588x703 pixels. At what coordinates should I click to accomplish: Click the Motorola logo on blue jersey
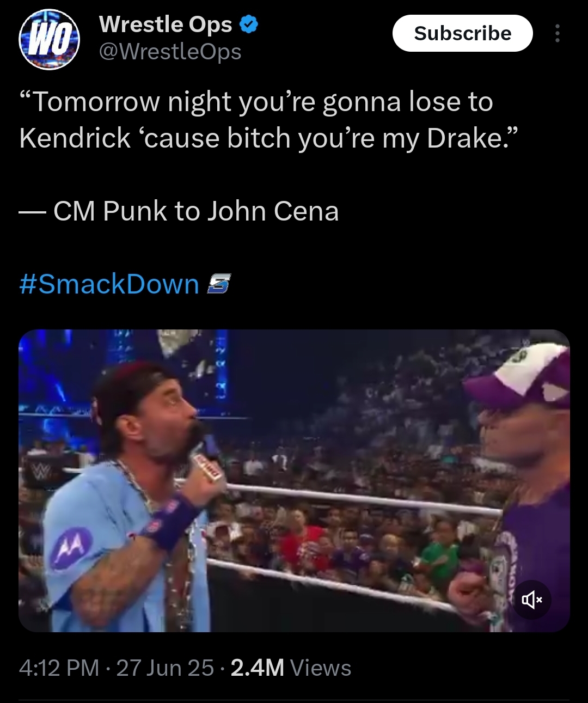[x=71, y=548]
